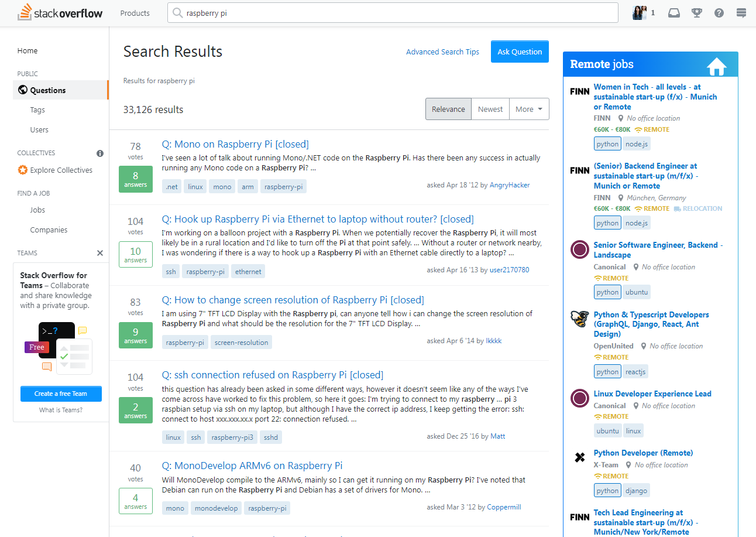Open Python Developer (Remote) job
The height and width of the screenshot is (537, 756).
pyautogui.click(x=643, y=453)
